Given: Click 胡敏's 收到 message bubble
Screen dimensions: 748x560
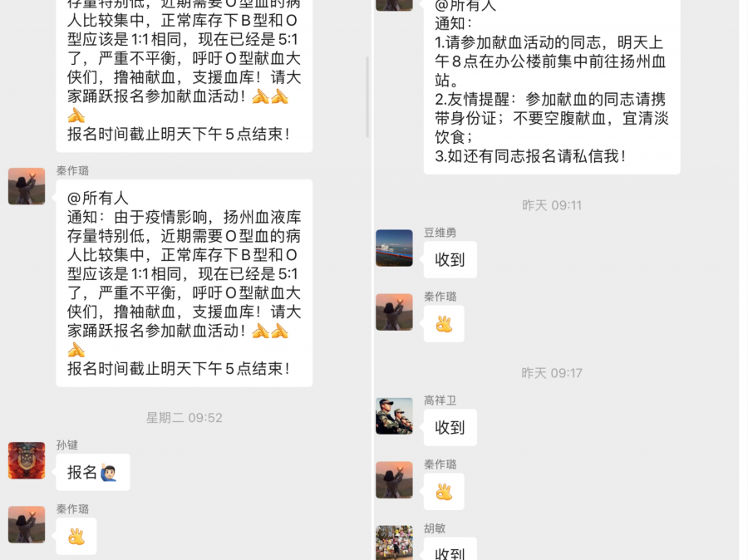Looking at the screenshot, I should coord(450,549).
